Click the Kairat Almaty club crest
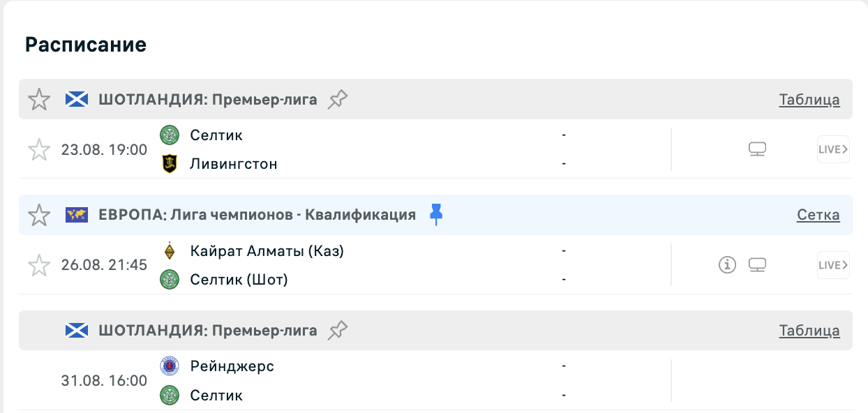The width and height of the screenshot is (868, 413). 170,250
